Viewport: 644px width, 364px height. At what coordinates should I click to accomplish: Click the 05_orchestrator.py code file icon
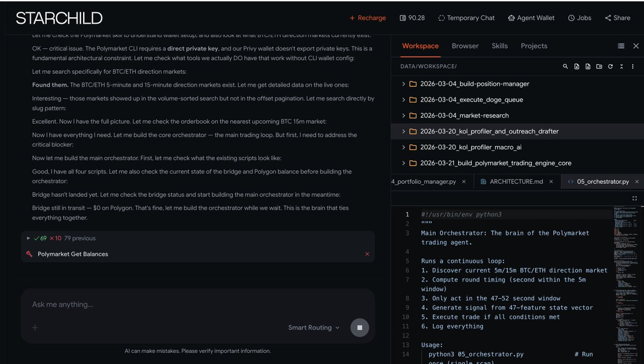[x=570, y=182]
